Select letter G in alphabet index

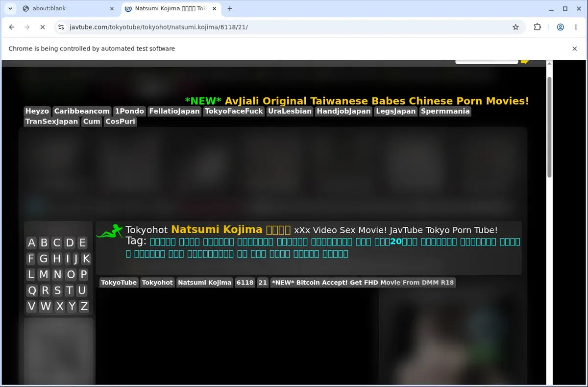[x=44, y=259]
